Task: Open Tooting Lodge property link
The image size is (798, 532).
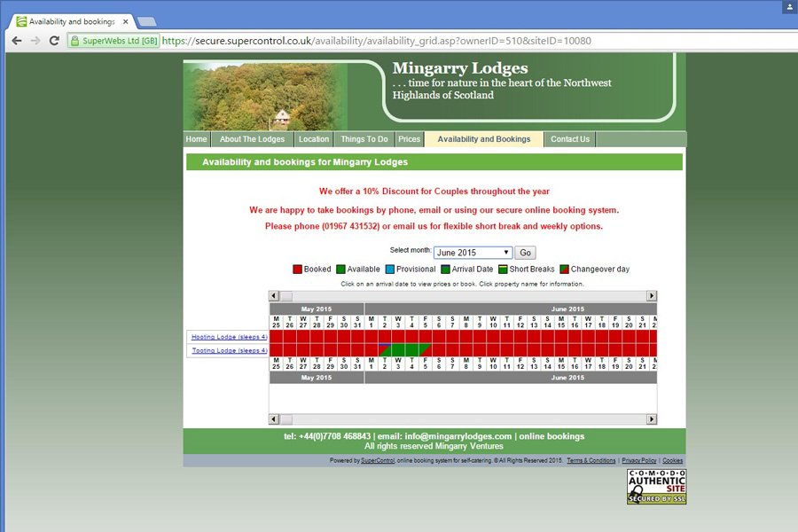Action: (x=229, y=350)
